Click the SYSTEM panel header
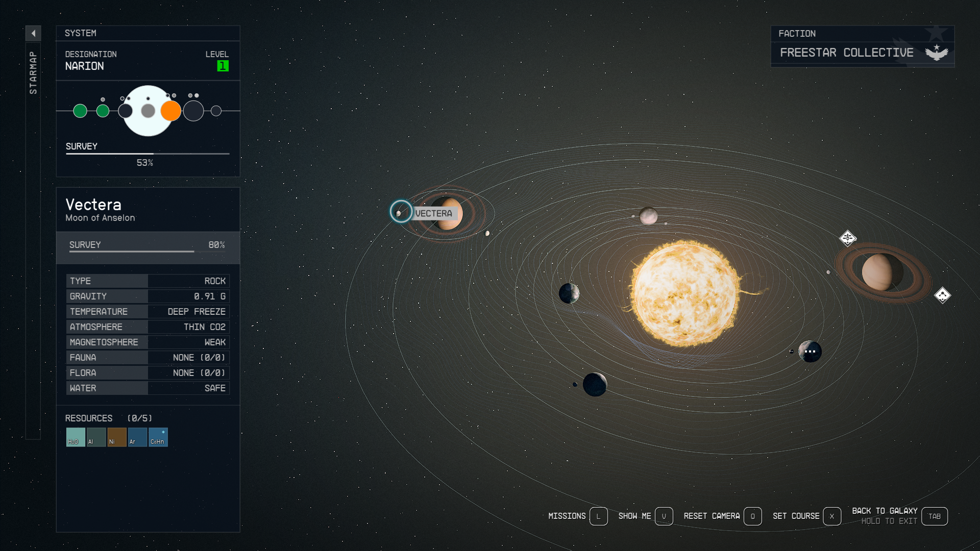 (x=148, y=33)
